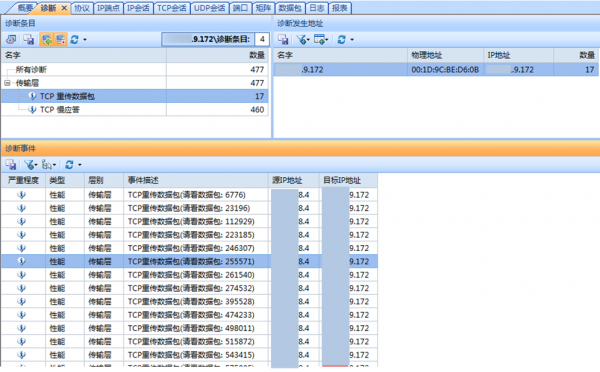The image size is (600, 372).
Task: Click severity icon of packet 543415 event
Action: click(22, 355)
